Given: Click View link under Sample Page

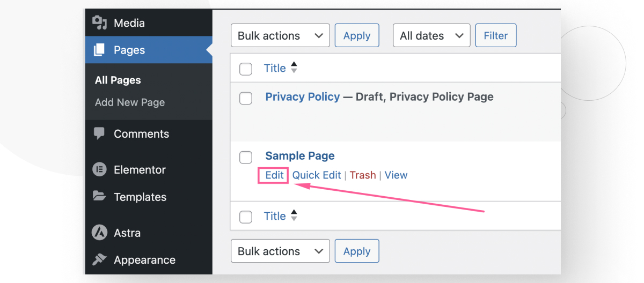Looking at the screenshot, I should click(396, 175).
